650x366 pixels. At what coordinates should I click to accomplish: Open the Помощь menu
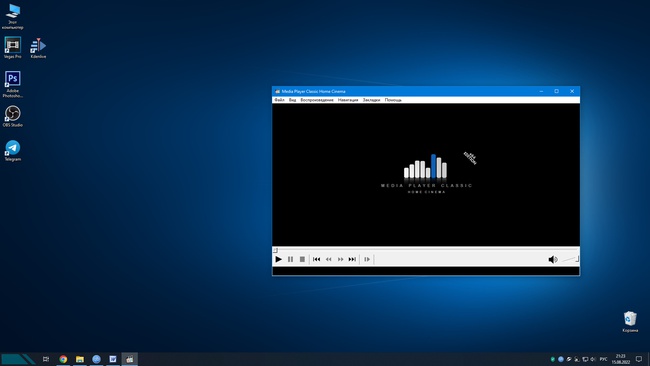393,100
